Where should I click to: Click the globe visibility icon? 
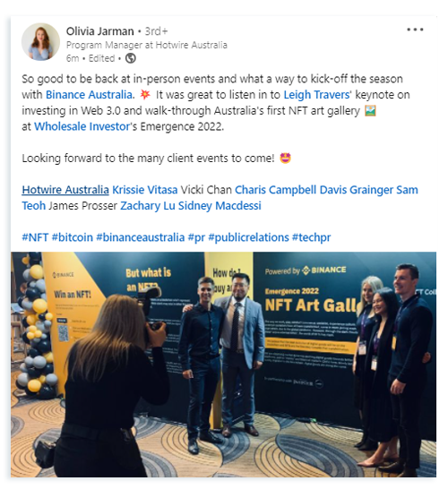(x=131, y=58)
